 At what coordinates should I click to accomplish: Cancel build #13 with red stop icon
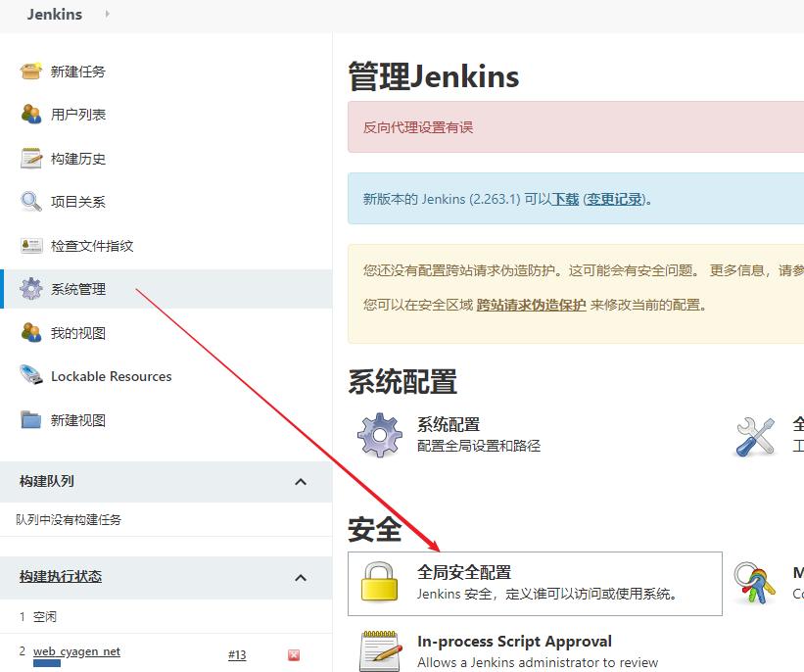point(294,655)
